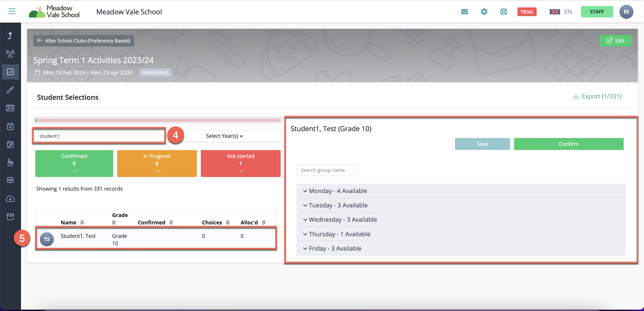
Task: Click the green Confirm button
Action: point(568,144)
